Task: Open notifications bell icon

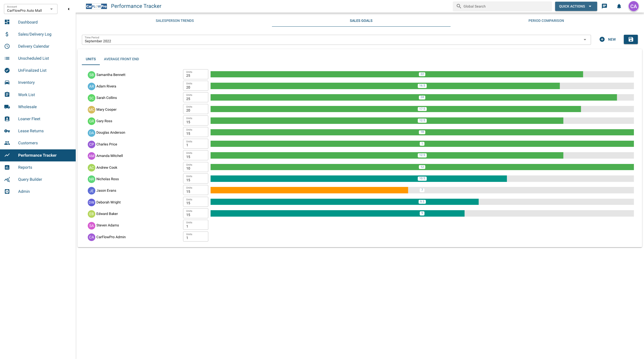Action: tap(619, 6)
